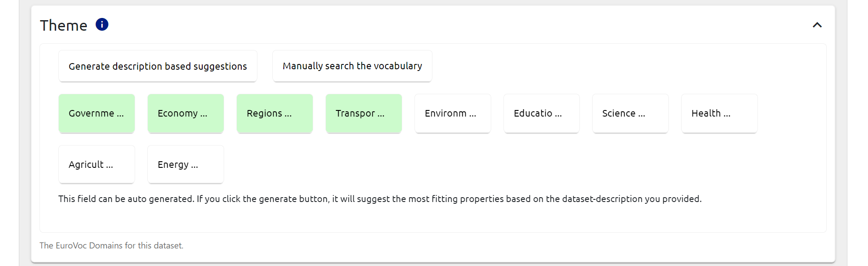Viewport: 868px width, 266px height.
Task: Toggle off the Regions theme chip
Action: pos(275,113)
